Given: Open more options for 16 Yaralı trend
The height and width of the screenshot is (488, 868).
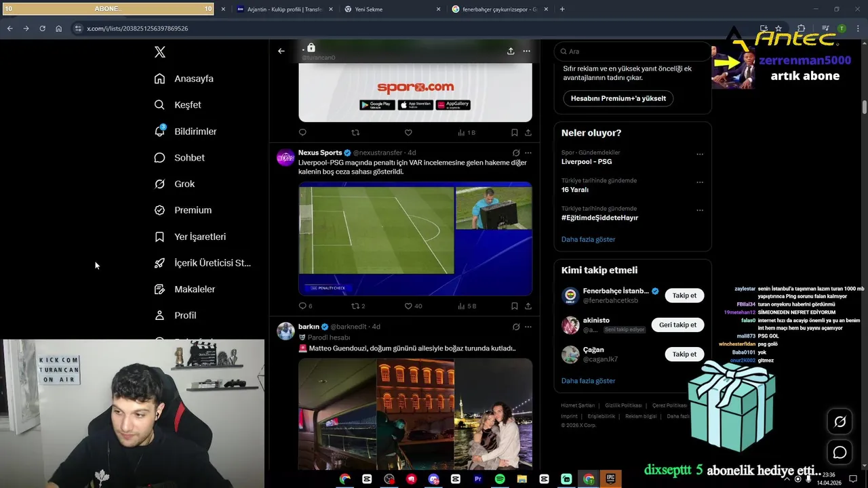Looking at the screenshot, I should point(700,182).
